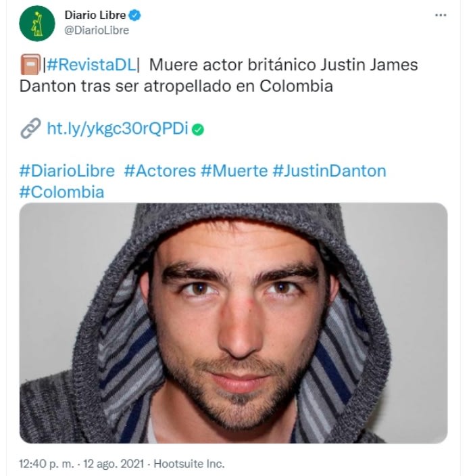The width and height of the screenshot is (473, 476).
Task: Click the tweet headline text about Justin James Danton
Action: click(x=219, y=75)
